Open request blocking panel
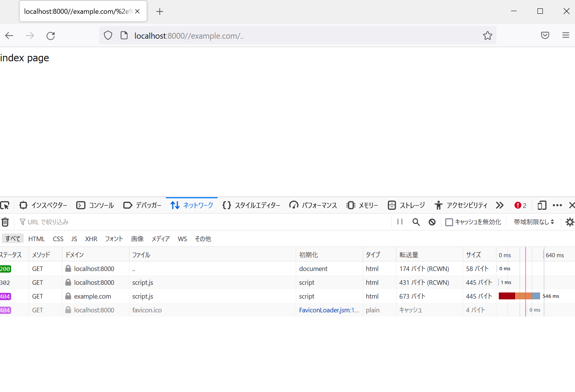This screenshot has width=575, height=392. (x=432, y=222)
